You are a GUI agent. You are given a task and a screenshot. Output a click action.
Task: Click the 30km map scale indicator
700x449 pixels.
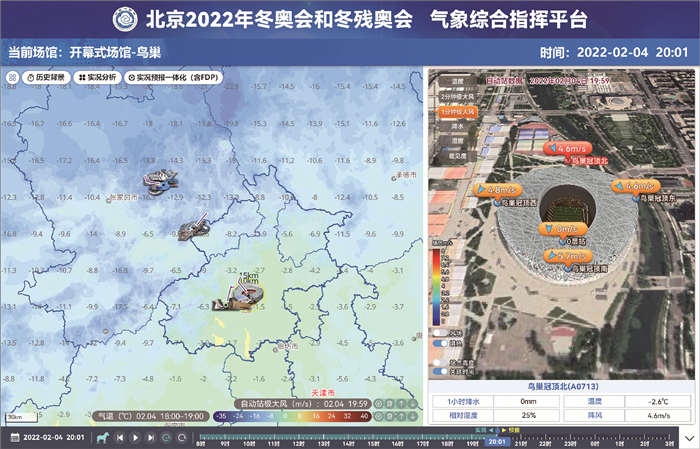point(21,418)
